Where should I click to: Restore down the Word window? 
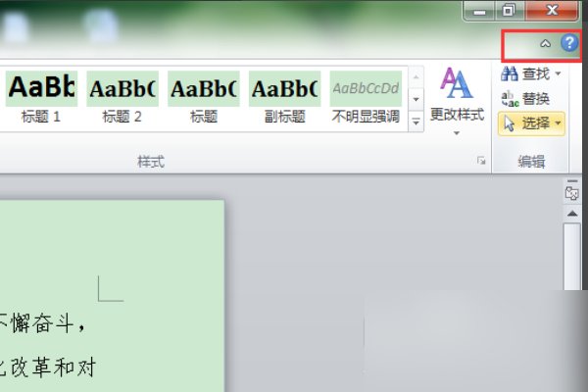[509, 11]
